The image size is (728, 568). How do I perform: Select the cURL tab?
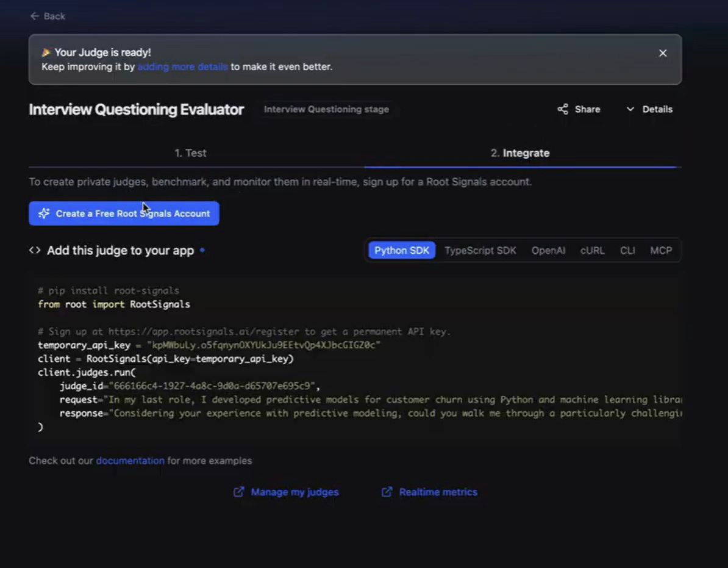point(592,250)
